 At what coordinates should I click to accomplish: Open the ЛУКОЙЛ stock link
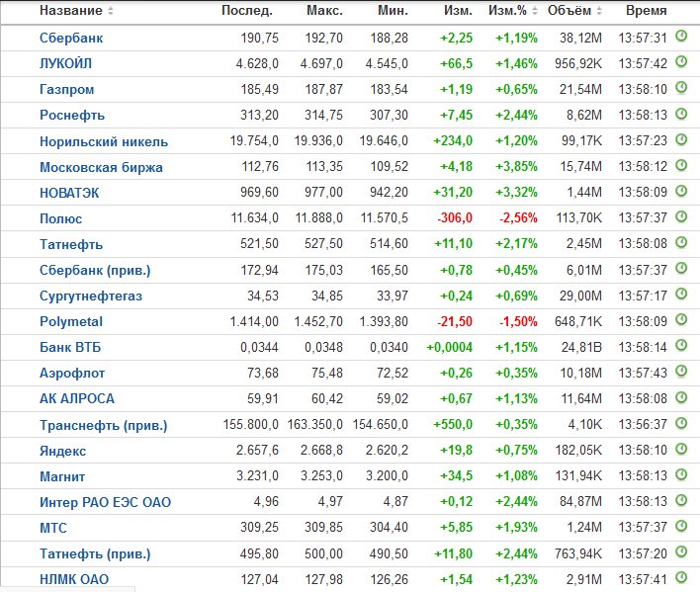65,64
